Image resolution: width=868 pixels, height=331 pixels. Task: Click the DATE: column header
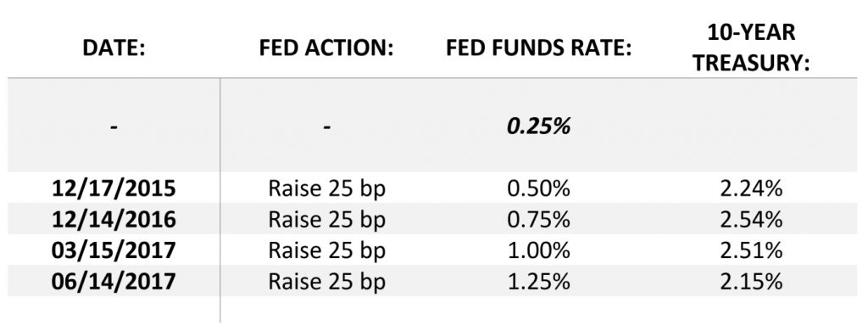tap(114, 48)
